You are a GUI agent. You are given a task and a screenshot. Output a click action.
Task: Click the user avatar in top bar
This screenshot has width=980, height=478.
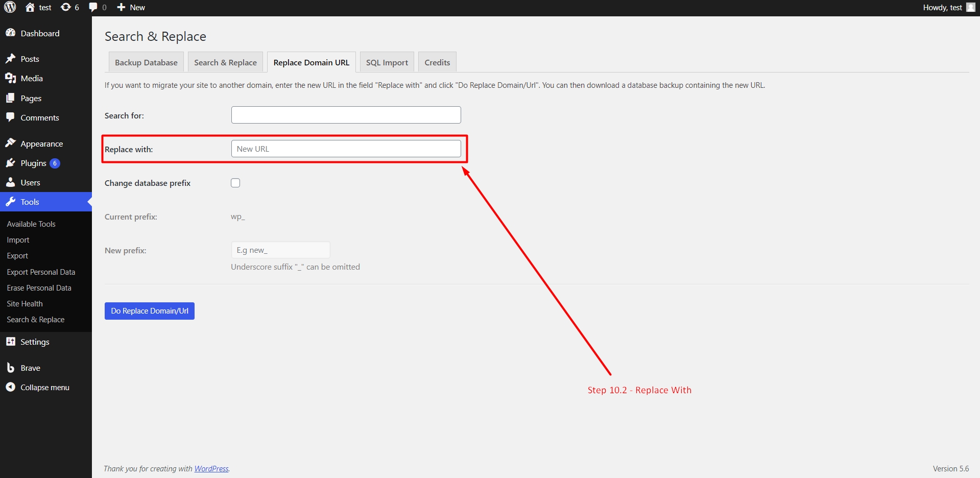click(971, 7)
